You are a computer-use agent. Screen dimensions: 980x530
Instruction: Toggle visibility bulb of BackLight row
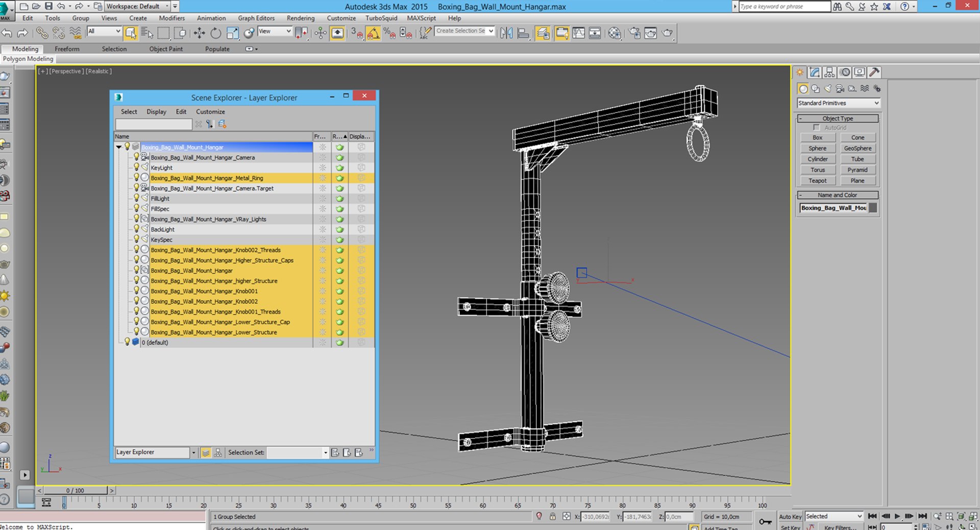pyautogui.click(x=136, y=229)
